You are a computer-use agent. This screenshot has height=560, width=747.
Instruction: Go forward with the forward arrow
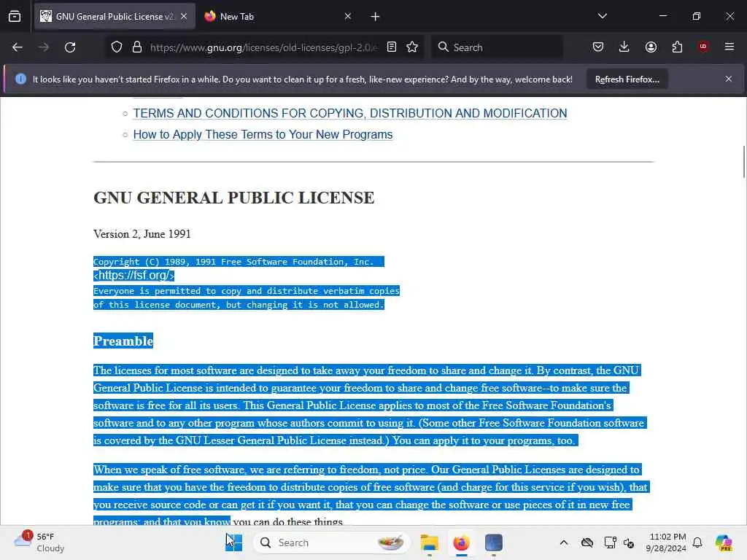tap(44, 47)
